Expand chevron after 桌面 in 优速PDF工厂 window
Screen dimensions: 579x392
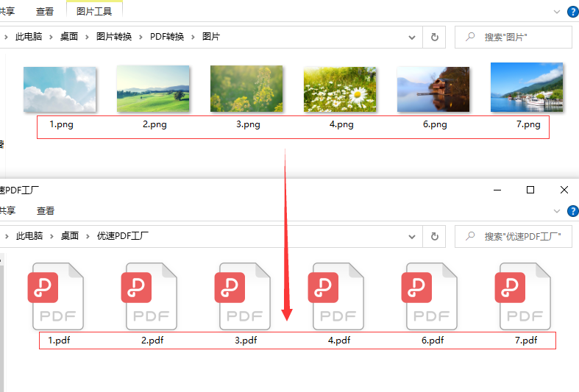coord(88,236)
